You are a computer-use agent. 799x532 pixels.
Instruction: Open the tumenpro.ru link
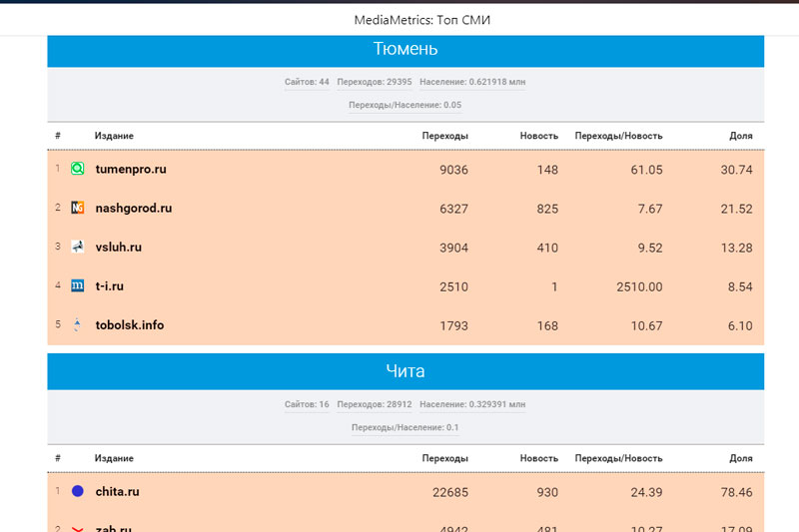(x=131, y=169)
